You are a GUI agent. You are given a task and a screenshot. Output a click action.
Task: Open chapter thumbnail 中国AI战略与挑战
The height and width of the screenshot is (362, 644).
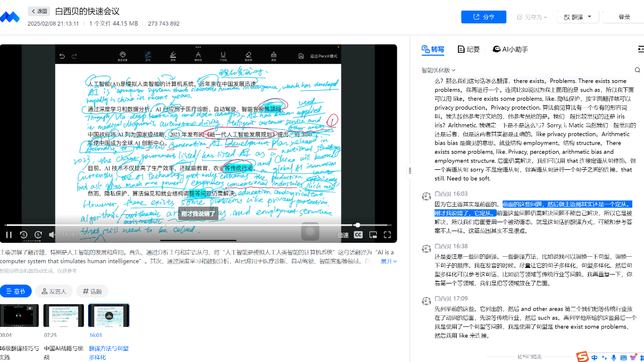coord(64,315)
